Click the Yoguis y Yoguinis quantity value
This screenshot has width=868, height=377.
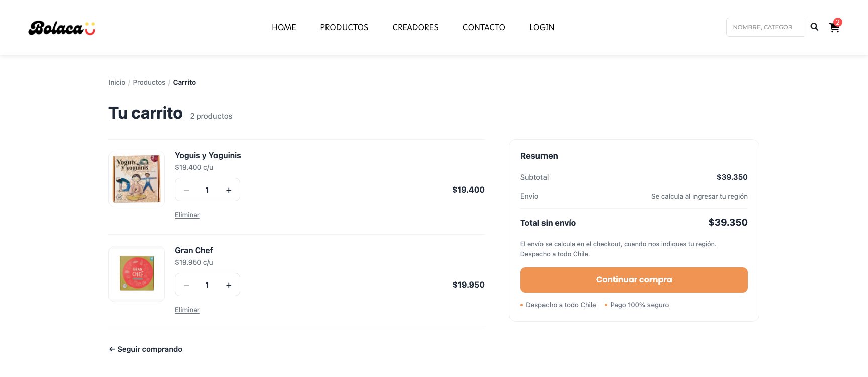tap(207, 190)
